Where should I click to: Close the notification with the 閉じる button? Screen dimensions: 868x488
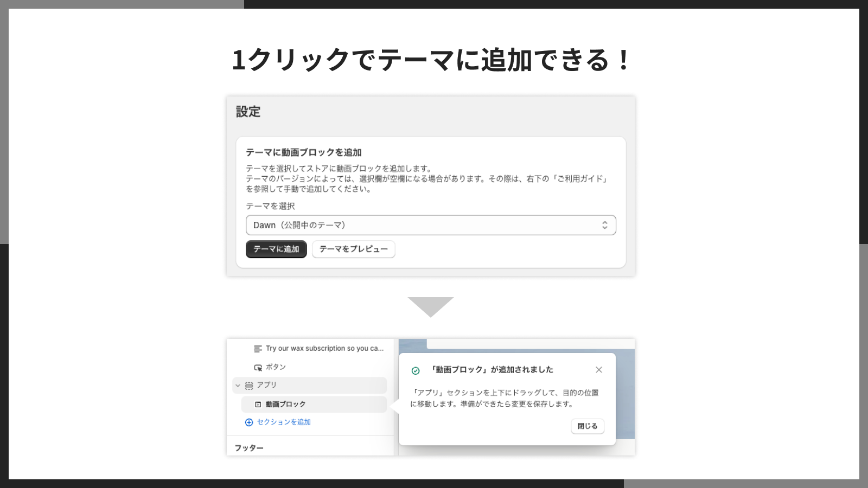pos(587,427)
